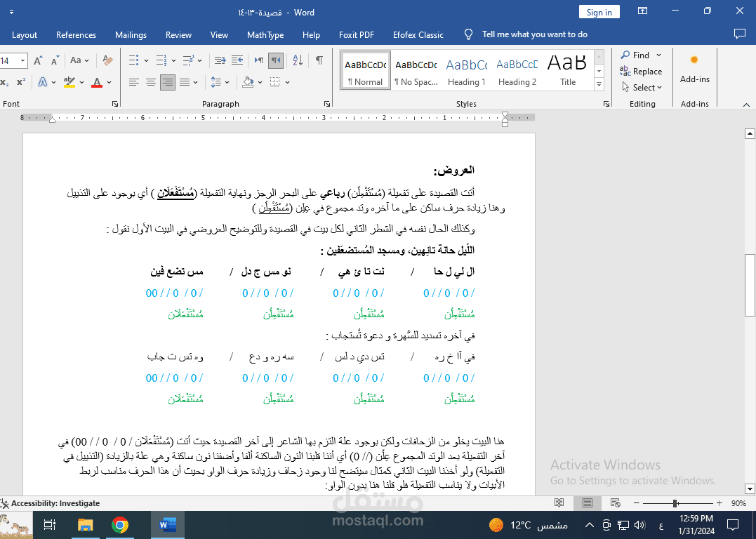Click Accessibility: Investigate status
756x539 pixels.
pyautogui.click(x=50, y=503)
